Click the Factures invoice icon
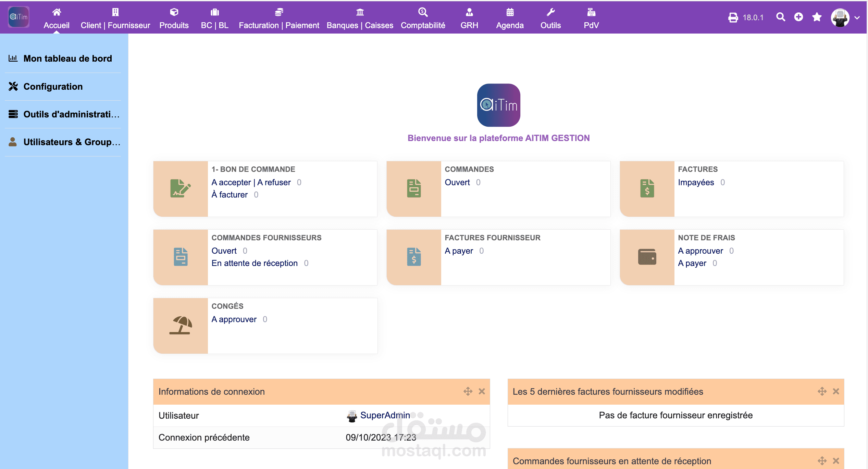This screenshot has width=868, height=469. 647,188
